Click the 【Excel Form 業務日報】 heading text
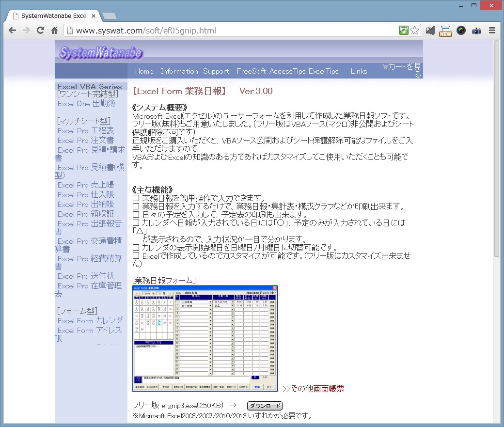 click(179, 91)
